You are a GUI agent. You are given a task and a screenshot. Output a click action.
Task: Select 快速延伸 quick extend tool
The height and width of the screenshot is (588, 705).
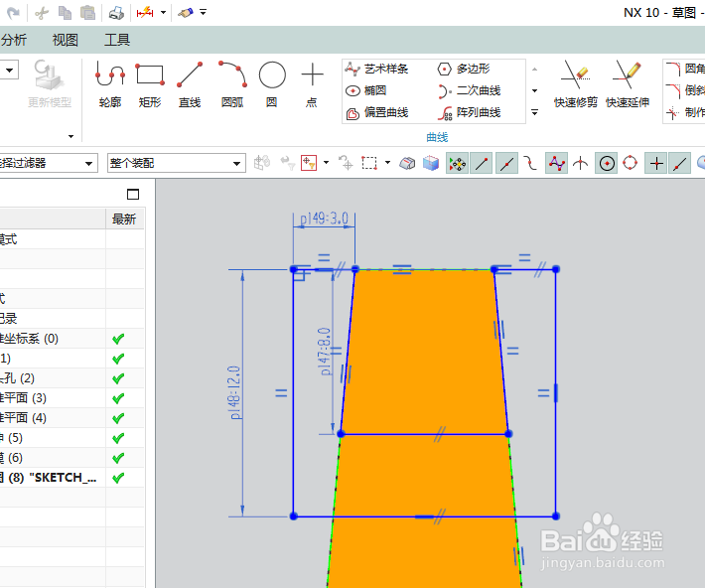628,84
